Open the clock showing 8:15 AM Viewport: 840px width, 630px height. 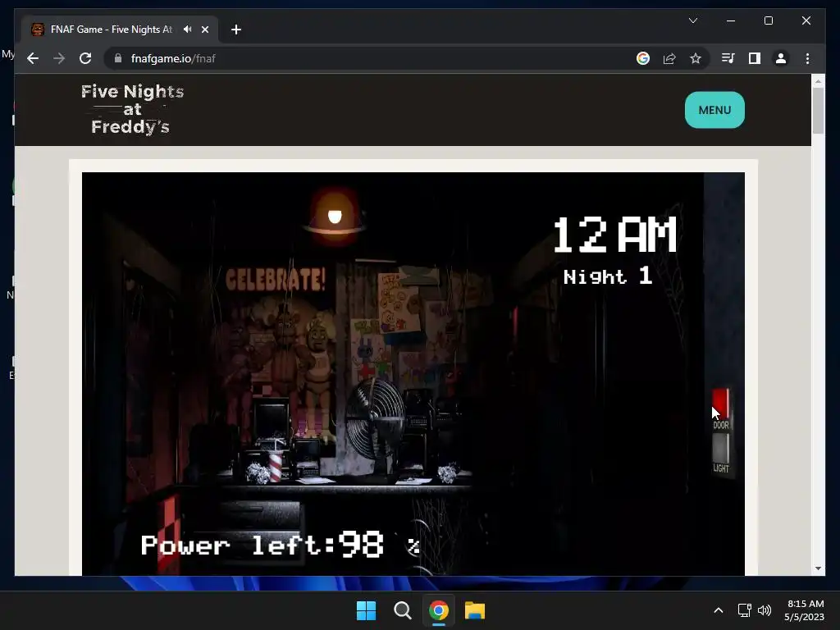(x=805, y=610)
